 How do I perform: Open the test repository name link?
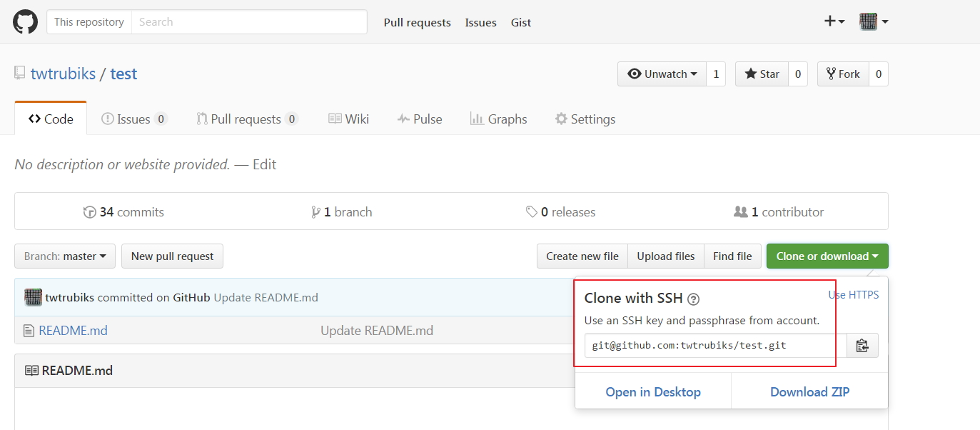[123, 74]
